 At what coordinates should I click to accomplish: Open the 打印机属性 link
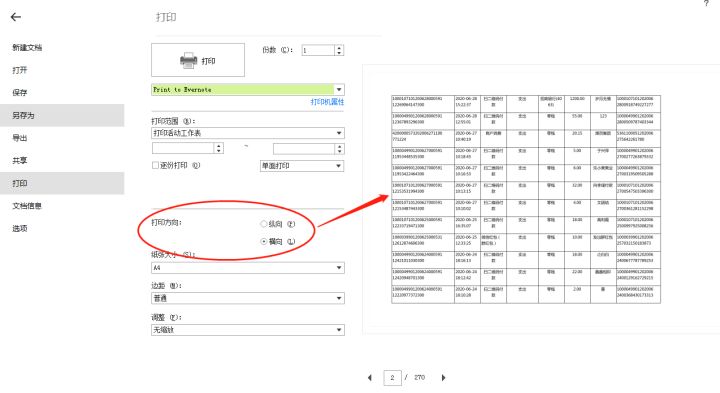point(327,102)
